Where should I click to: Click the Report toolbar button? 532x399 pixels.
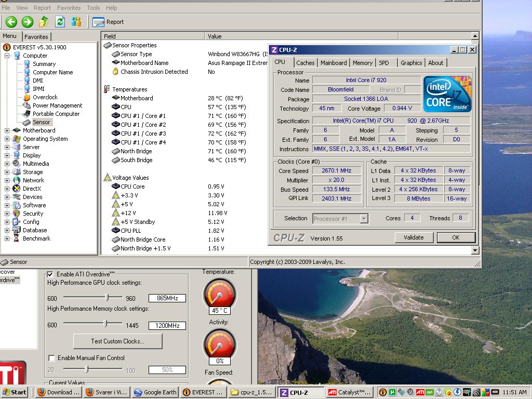[x=108, y=22]
